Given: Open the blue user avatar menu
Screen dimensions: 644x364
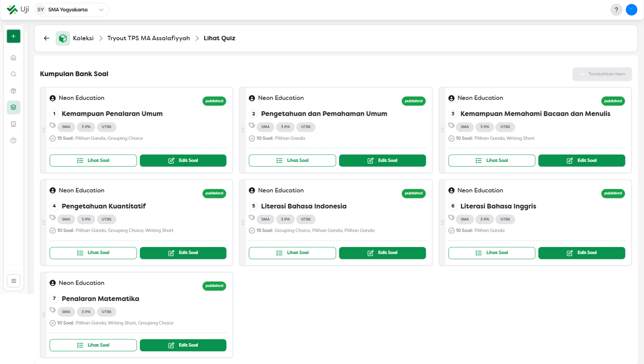Looking at the screenshot, I should click(631, 10).
